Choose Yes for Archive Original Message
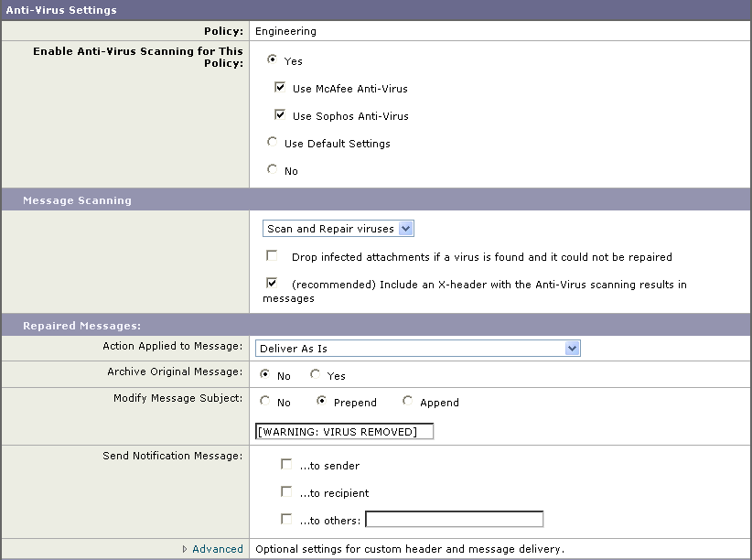 tap(315, 374)
